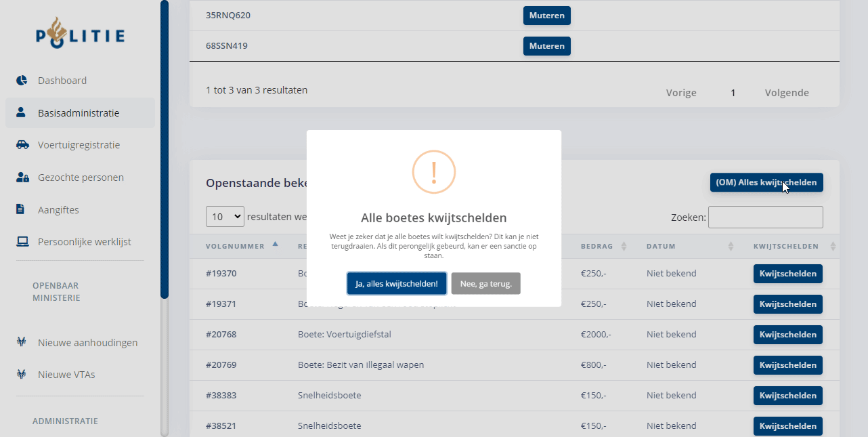Go to Gezochte personen in sidebar
This screenshot has height=437, width=868.
point(81,178)
